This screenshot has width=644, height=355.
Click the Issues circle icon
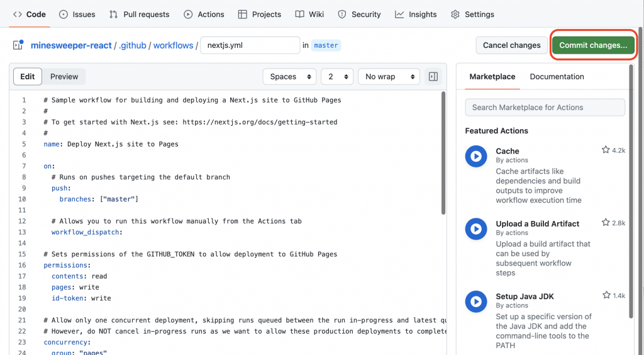[64, 14]
